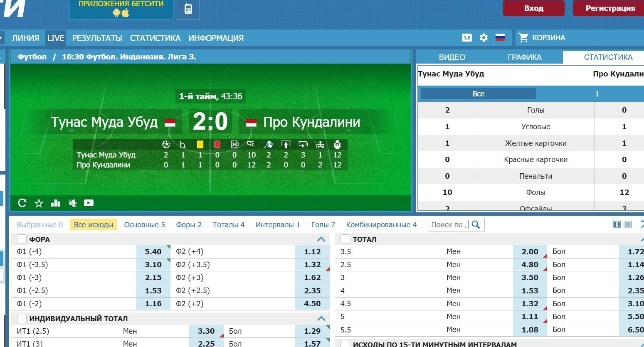644x347 pixels.
Task: Collapse the ИНДИВИДУАЛЬНЫЙ ТОТАЛ section chevron
Action: pos(321,319)
